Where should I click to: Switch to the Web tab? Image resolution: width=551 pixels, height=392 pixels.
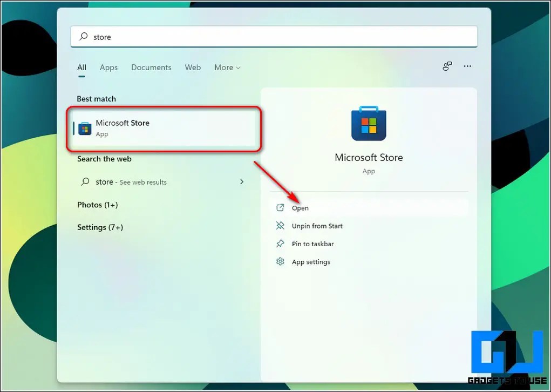click(x=193, y=67)
